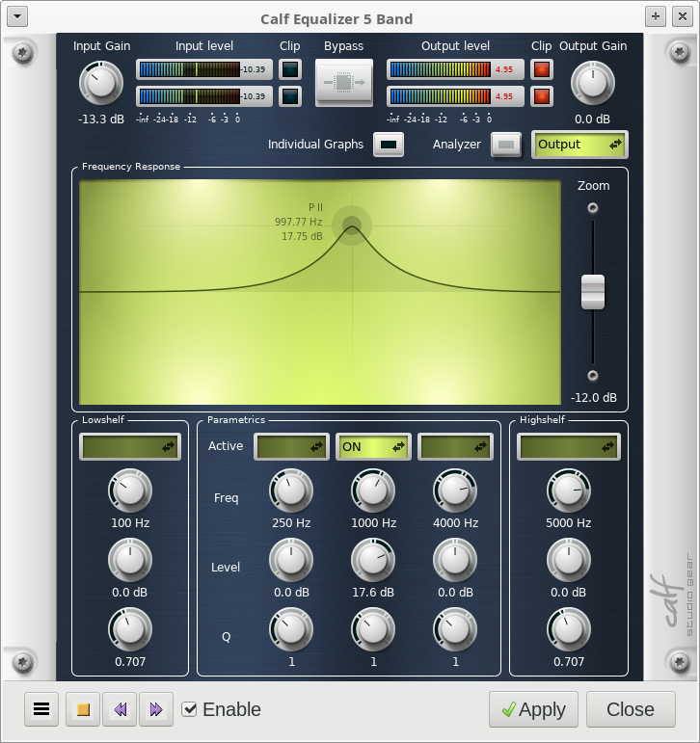Click the -13.3 dB input gain value
This screenshot has height=743, width=700.
[101, 119]
